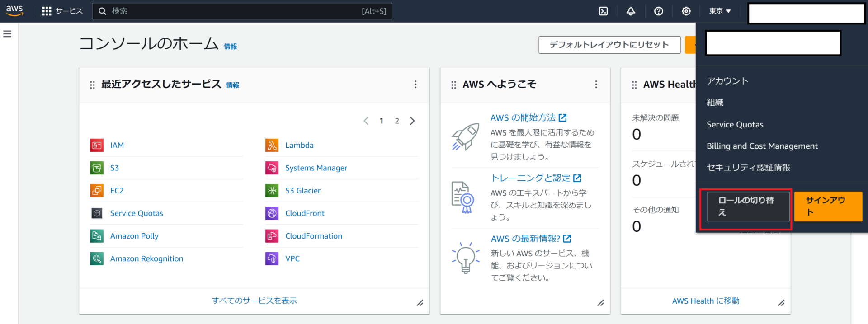Click the S3 Glacier icon
This screenshot has width=868, height=324.
coord(272,190)
